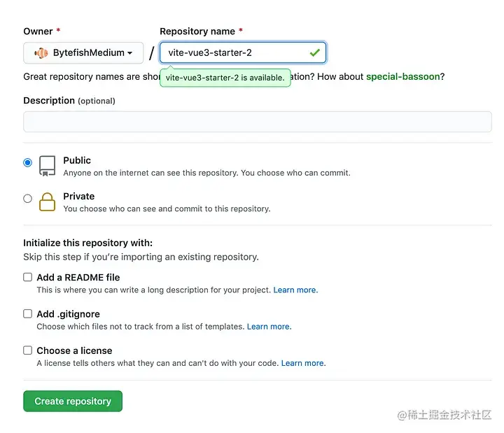Check the Add .gitignore option
The image size is (504, 433).
pyautogui.click(x=28, y=314)
